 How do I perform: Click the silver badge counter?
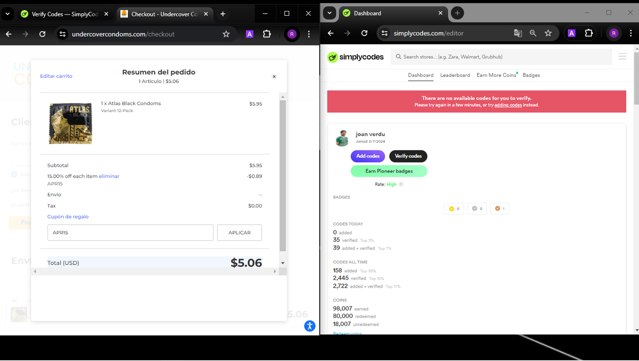click(x=476, y=209)
